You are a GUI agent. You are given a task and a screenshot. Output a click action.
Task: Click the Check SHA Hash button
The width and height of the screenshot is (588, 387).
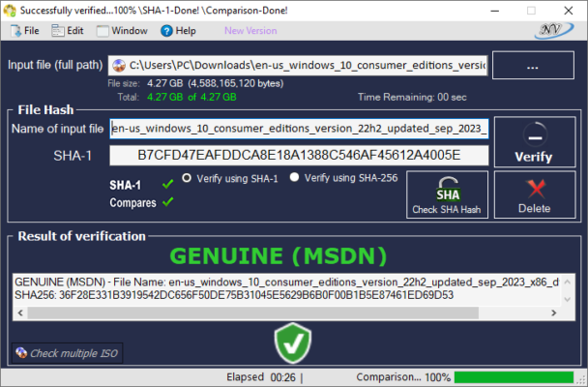point(448,194)
